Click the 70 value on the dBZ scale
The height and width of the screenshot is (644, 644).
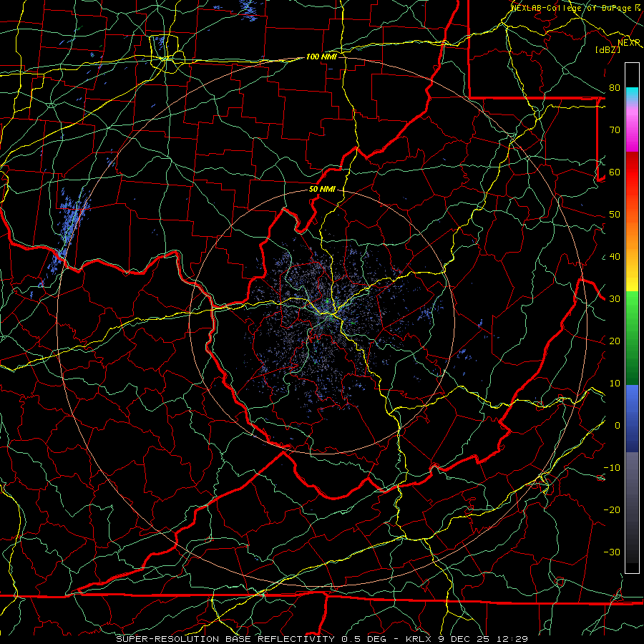pyautogui.click(x=615, y=130)
